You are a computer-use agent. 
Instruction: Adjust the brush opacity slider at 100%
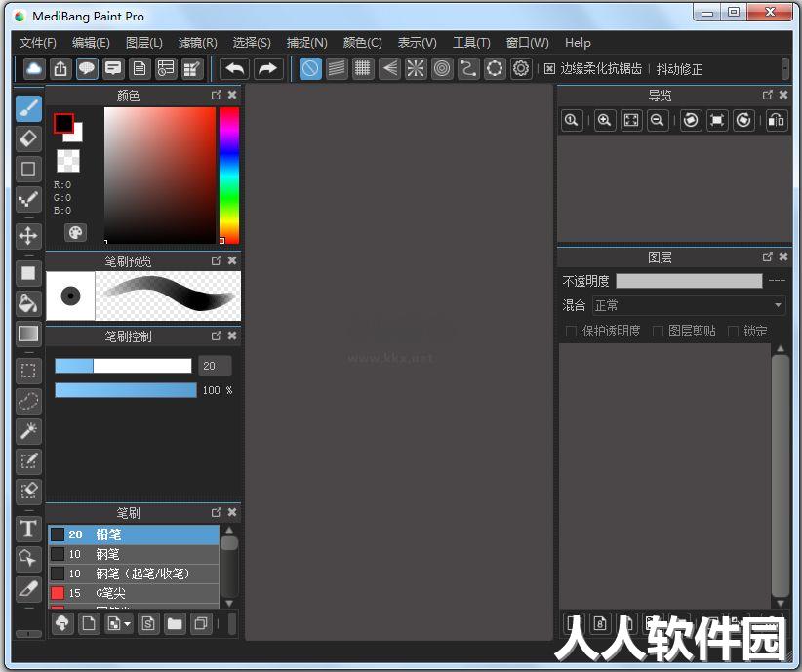[126, 390]
